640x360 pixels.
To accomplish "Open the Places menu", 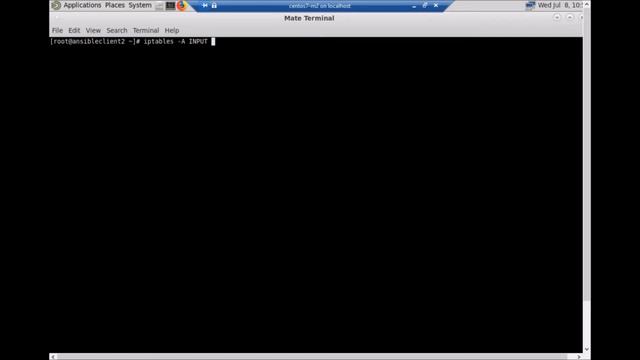I will (115, 5).
